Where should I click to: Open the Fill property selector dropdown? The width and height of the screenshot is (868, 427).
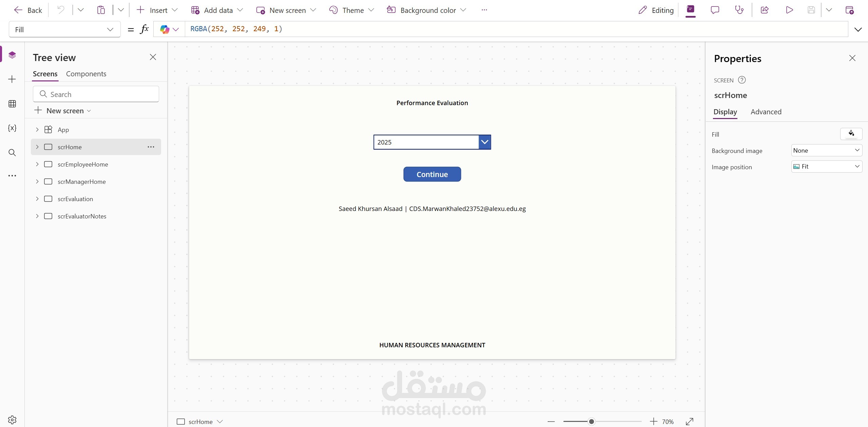64,30
